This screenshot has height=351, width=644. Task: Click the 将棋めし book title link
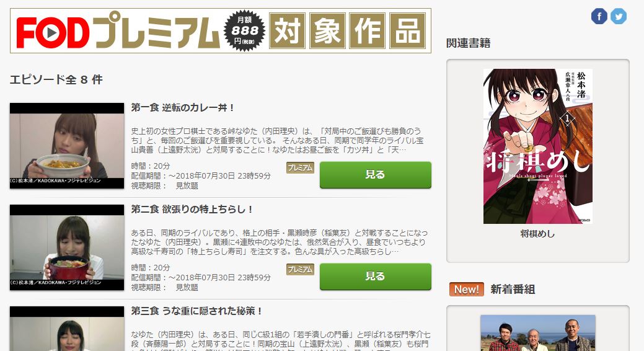[537, 234]
